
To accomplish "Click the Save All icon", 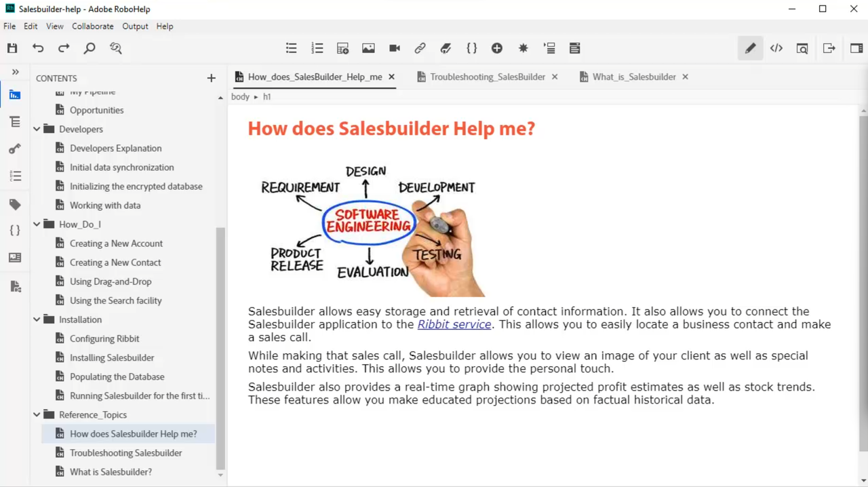I will 12,48.
